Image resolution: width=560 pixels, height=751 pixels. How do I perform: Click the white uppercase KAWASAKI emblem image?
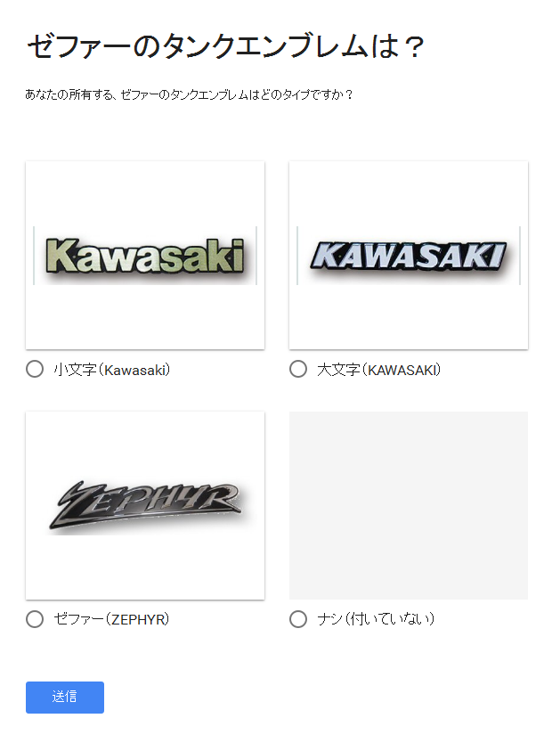point(409,256)
